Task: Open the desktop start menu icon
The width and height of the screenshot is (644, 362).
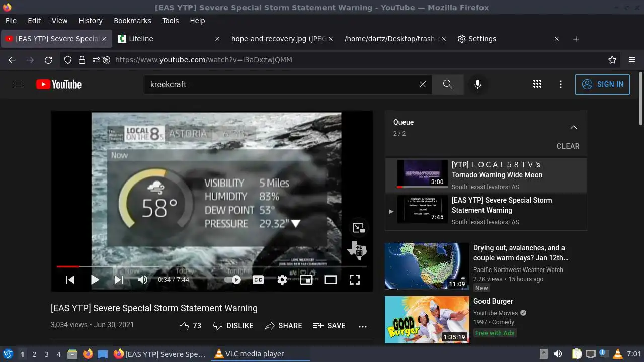Action: [x=8, y=354]
